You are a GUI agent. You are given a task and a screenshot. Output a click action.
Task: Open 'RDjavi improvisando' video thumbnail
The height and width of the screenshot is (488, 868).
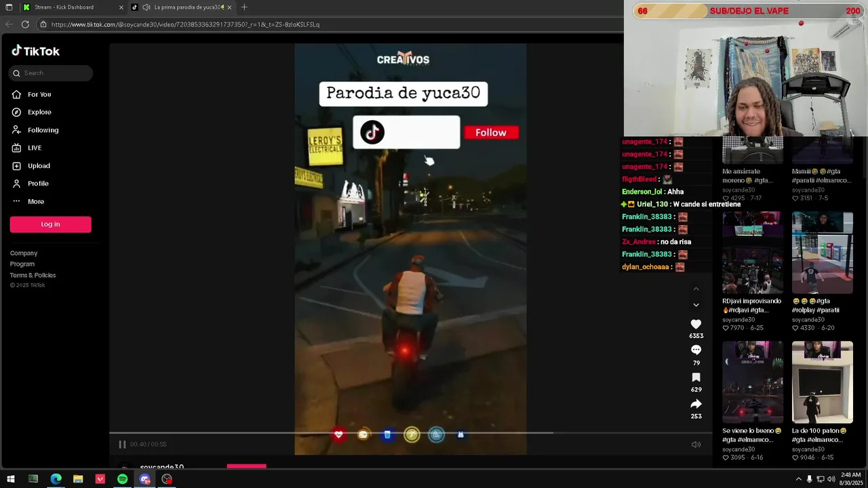(x=753, y=253)
